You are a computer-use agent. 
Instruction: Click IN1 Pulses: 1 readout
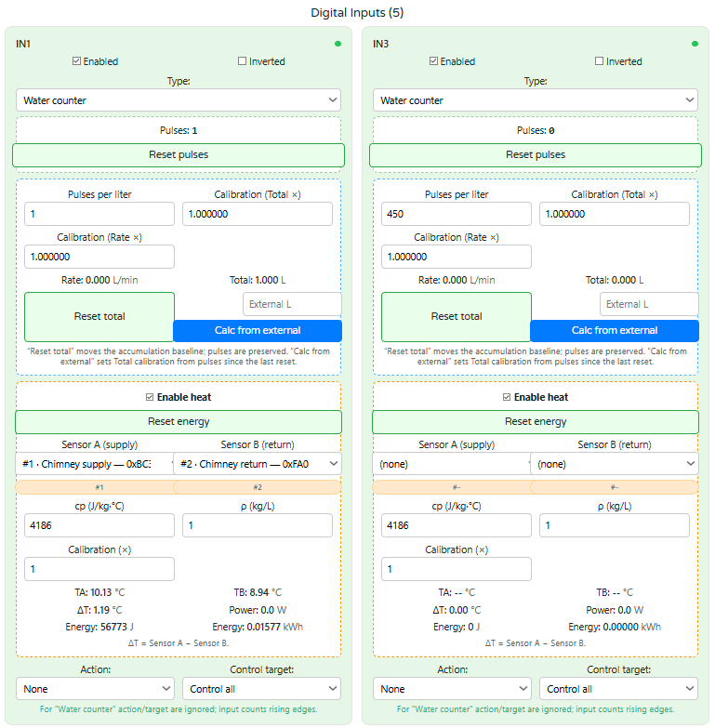pyautogui.click(x=179, y=130)
